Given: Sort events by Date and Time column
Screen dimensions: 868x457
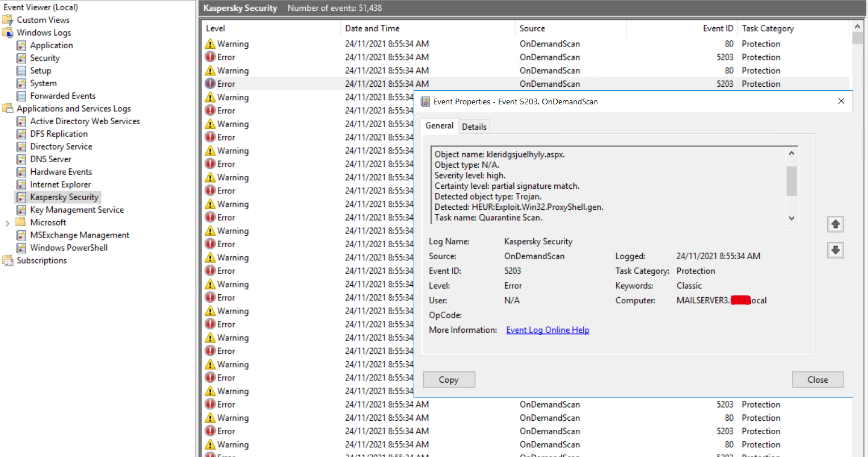Looking at the screenshot, I should 372,28.
